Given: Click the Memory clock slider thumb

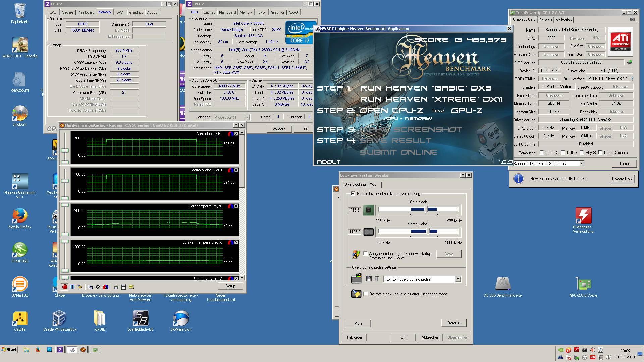Looking at the screenshot, I should 428,231.
